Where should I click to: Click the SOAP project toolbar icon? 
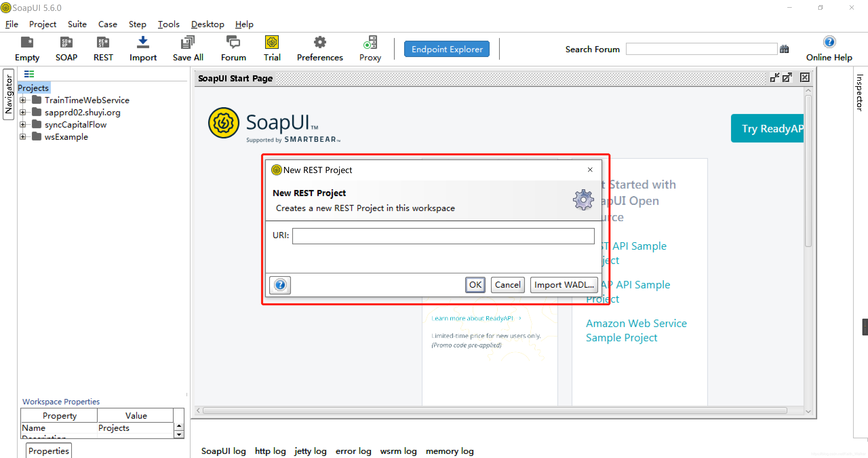point(66,43)
